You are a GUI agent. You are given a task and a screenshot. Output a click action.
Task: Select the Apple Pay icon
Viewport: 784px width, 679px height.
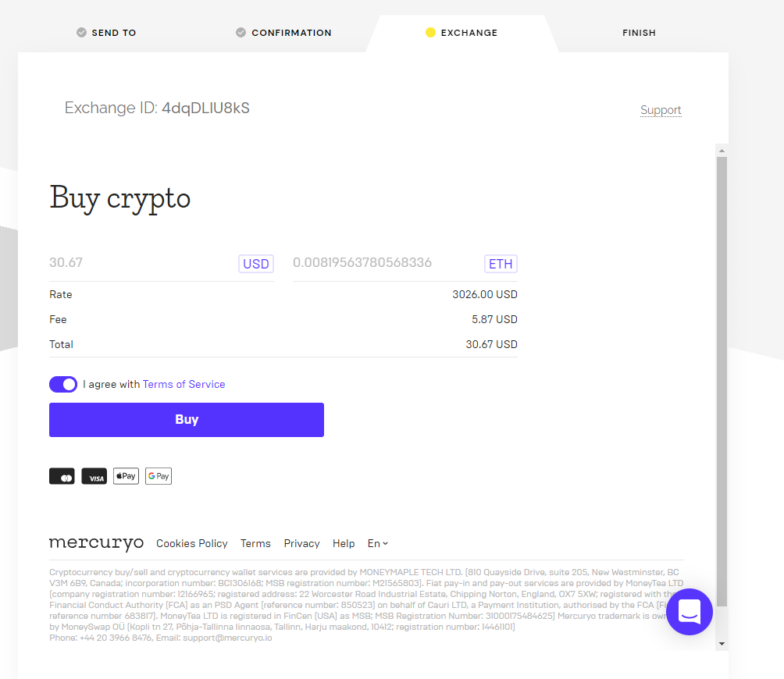pos(126,476)
